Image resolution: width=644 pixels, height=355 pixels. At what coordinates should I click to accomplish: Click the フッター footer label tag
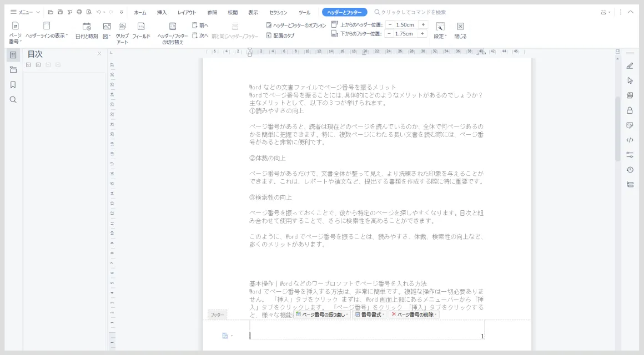pyautogui.click(x=217, y=315)
